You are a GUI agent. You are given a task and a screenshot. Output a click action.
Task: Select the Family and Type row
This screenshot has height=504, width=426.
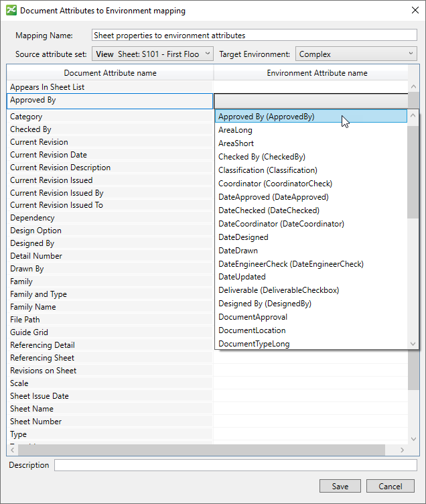point(110,294)
